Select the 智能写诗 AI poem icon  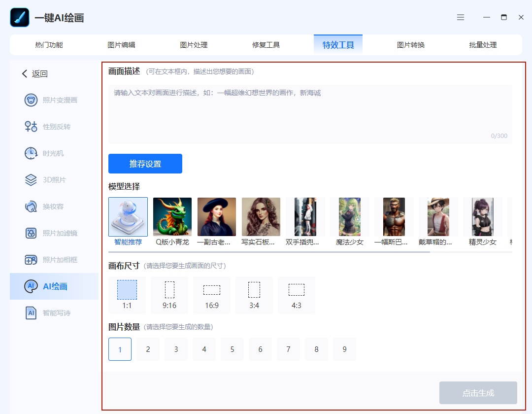(x=31, y=313)
